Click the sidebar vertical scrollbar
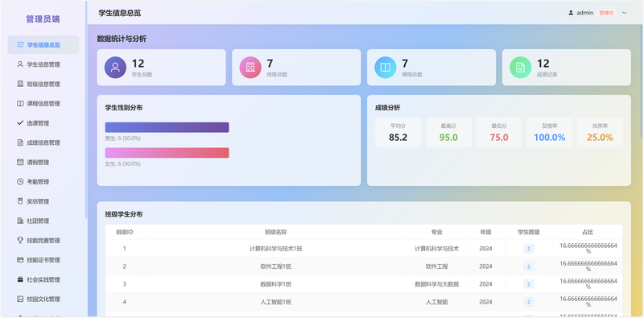This screenshot has width=644, height=318. (86, 109)
